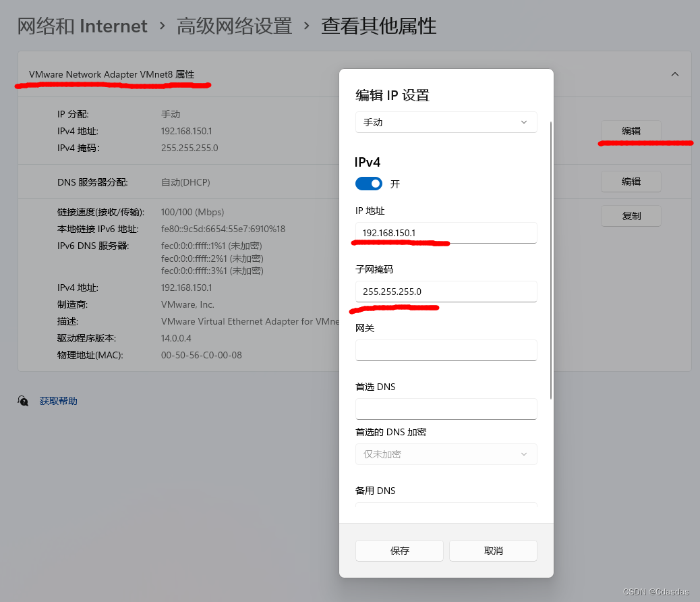Click the 首选 DNS input field

[446, 409]
